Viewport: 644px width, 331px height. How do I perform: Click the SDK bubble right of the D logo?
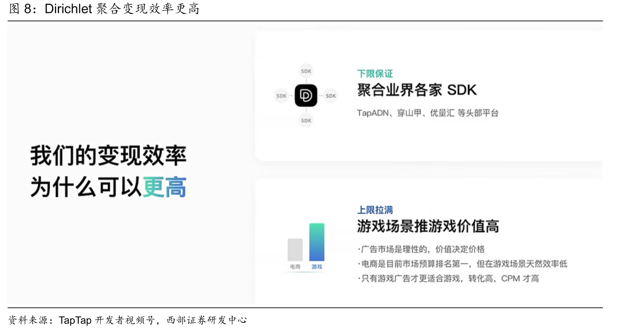[x=331, y=96]
